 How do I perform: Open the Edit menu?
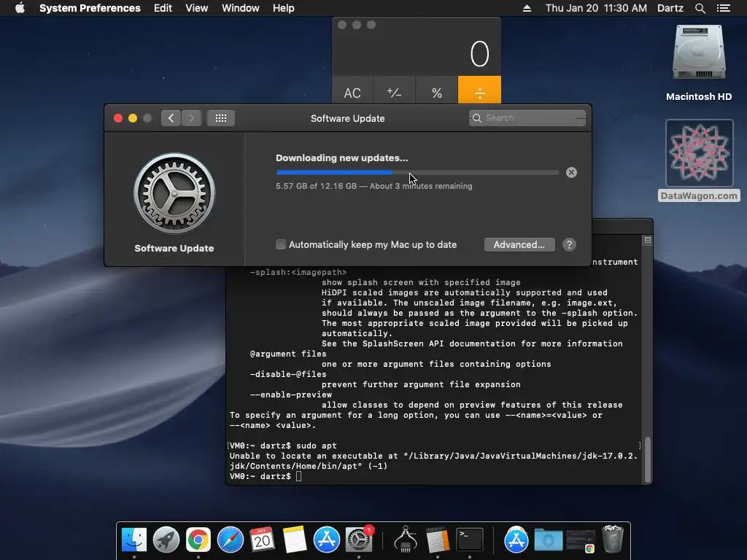click(163, 8)
